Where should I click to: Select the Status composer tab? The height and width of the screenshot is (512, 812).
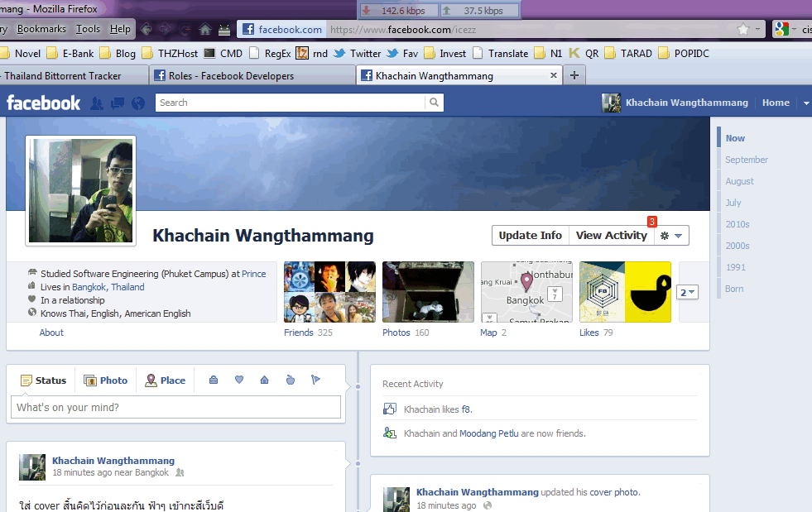pyautogui.click(x=44, y=380)
